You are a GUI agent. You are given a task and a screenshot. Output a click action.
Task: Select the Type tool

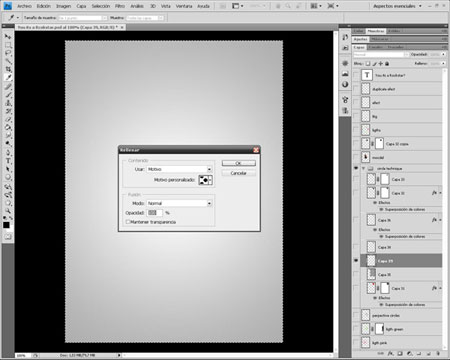point(8,161)
